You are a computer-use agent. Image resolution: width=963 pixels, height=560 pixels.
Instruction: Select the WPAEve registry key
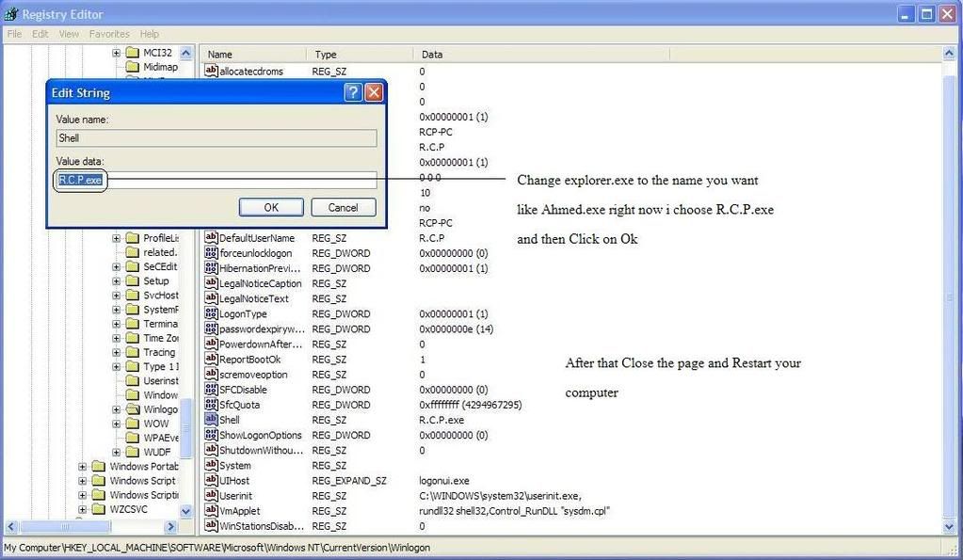pos(161,438)
